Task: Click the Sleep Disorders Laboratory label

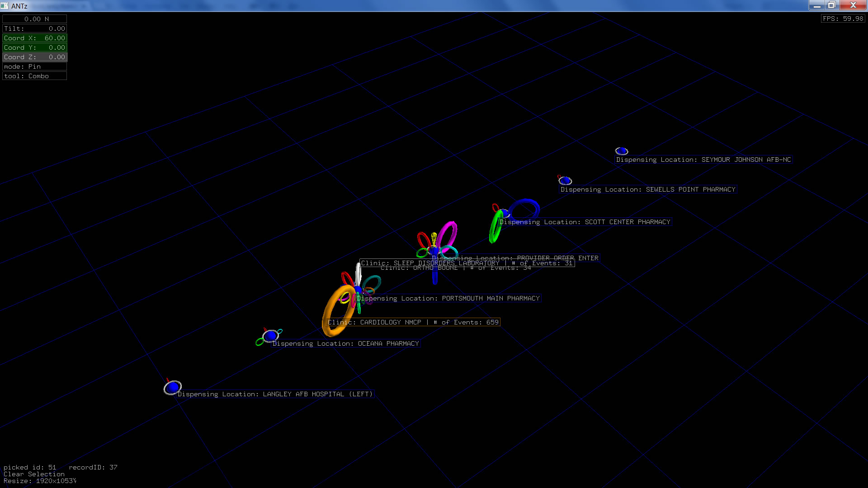Action: point(467,263)
